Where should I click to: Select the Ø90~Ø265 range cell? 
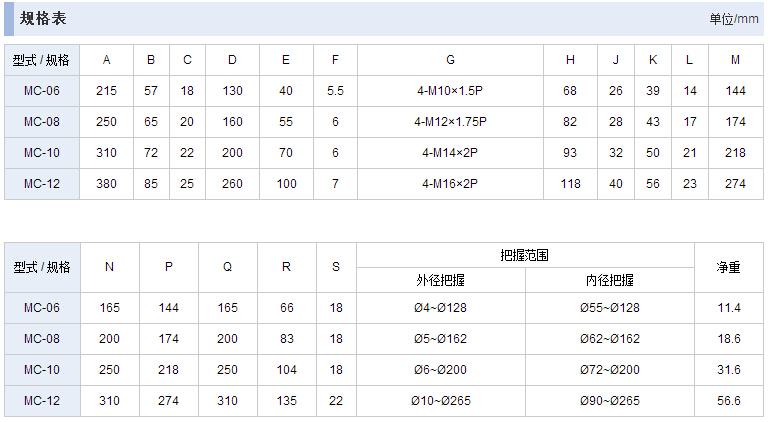(x=609, y=401)
